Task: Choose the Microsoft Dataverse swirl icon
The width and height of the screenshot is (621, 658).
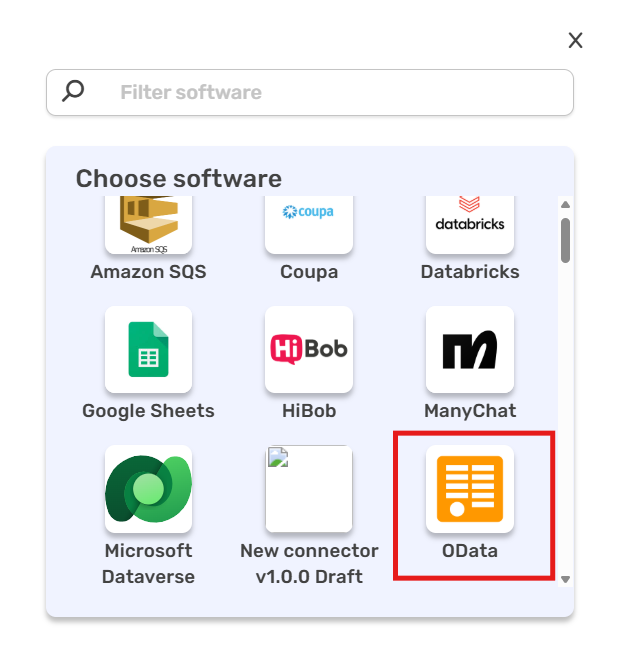Action: point(148,489)
